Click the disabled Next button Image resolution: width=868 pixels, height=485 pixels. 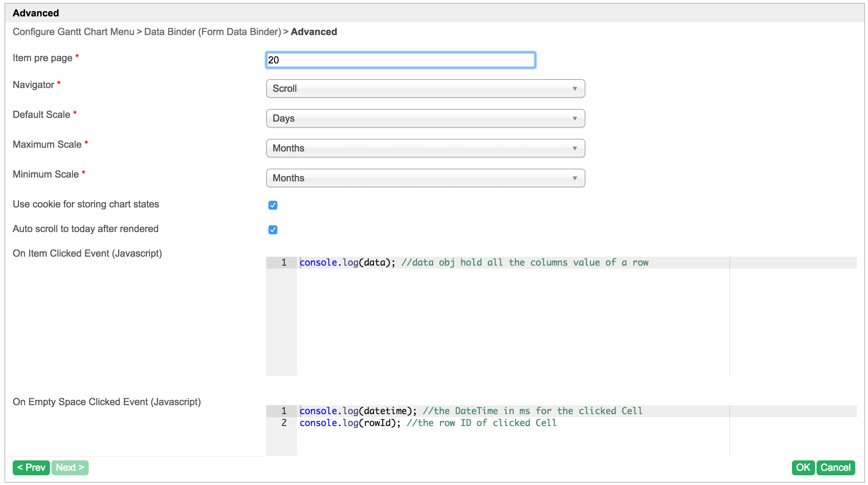[x=70, y=467]
